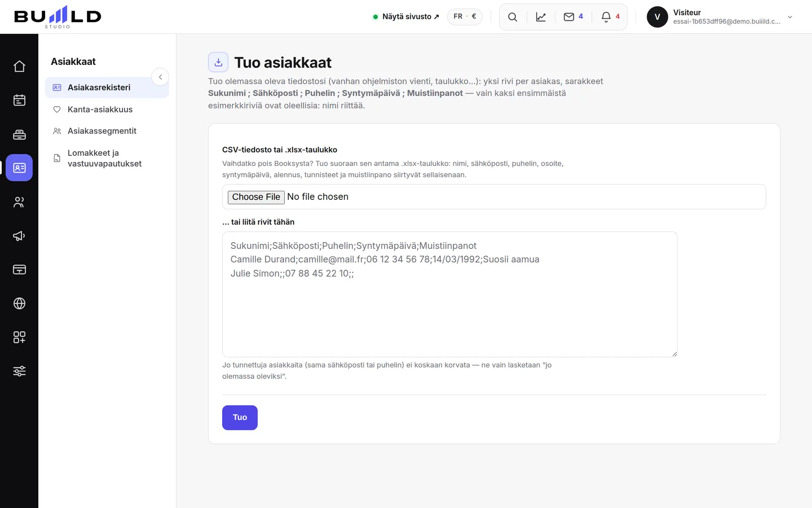Click the Visiteur avatar circle
This screenshot has height=508, width=812.
657,17
